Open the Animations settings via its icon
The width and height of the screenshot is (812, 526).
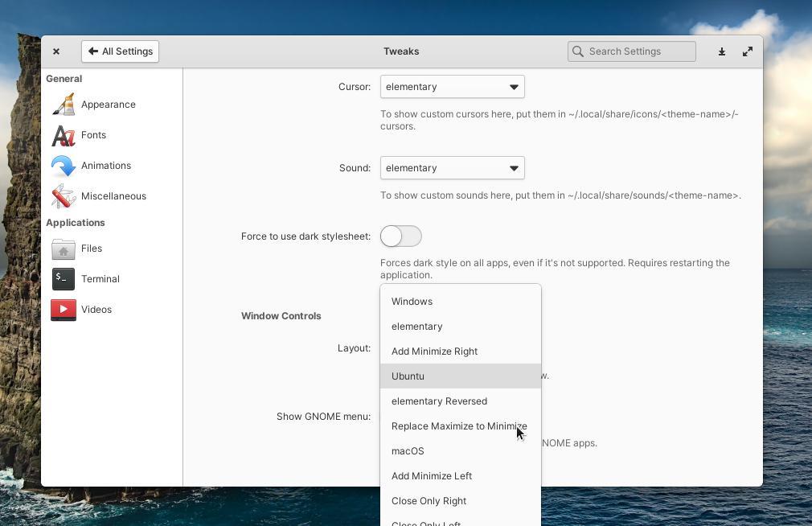(x=64, y=165)
